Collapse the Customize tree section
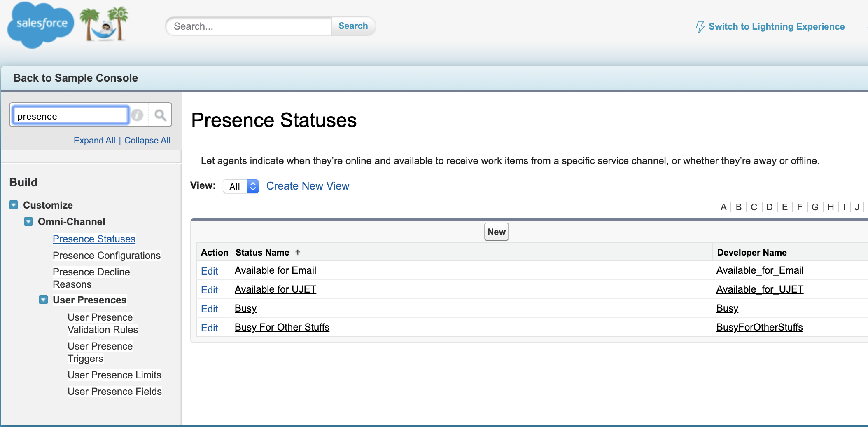Viewport: 868px width, 427px height. click(14, 205)
